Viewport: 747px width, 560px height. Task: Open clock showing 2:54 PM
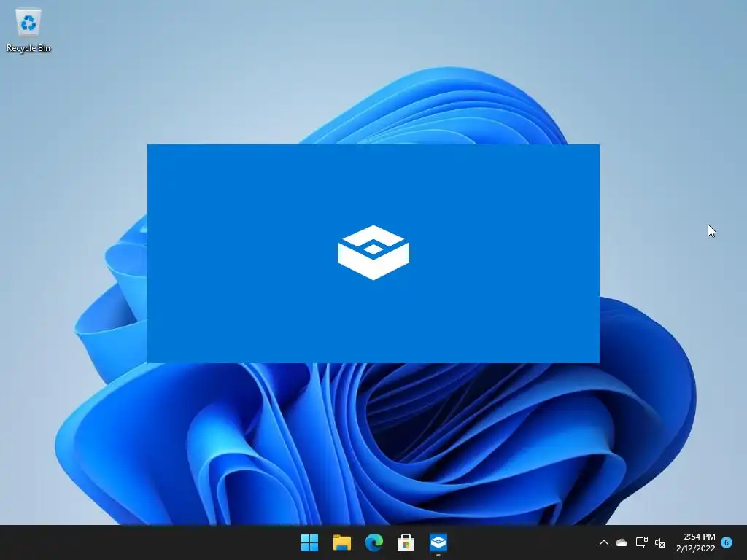(x=695, y=542)
